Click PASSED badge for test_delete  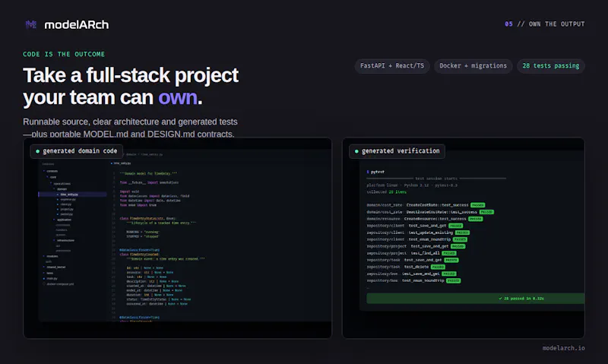[x=438, y=267]
